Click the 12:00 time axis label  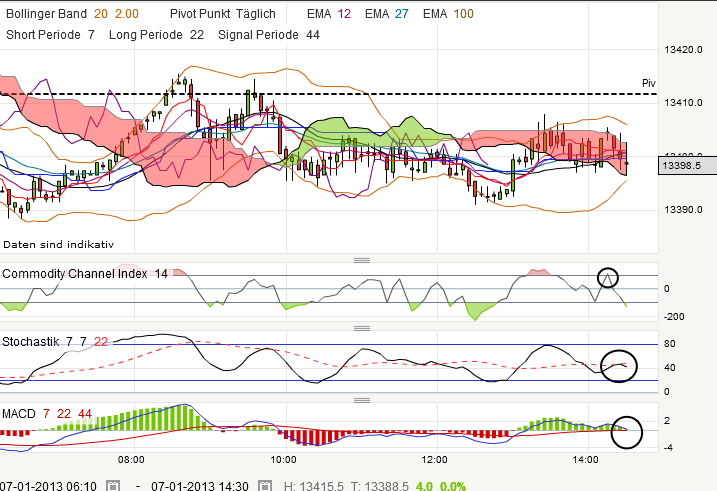(x=434, y=460)
